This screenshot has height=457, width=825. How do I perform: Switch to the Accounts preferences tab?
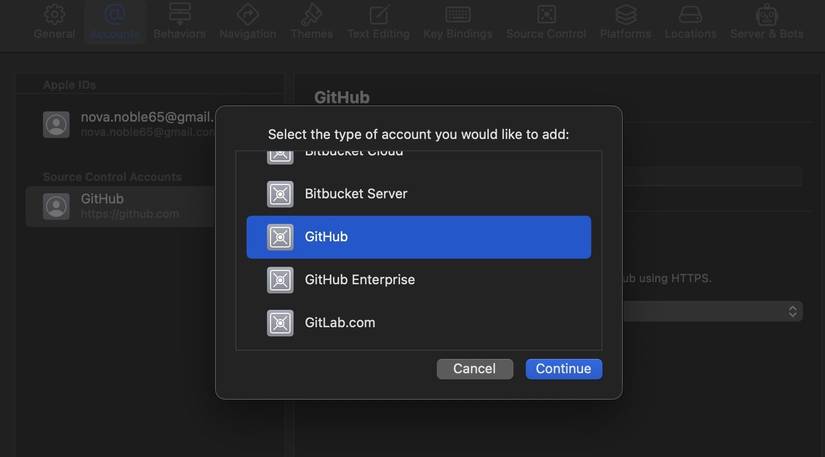tap(115, 22)
